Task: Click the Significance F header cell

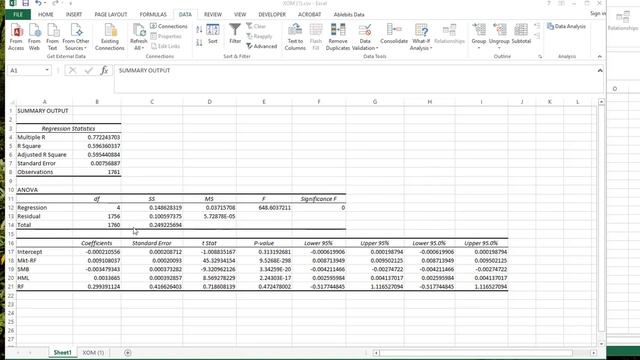Action: tap(319, 199)
